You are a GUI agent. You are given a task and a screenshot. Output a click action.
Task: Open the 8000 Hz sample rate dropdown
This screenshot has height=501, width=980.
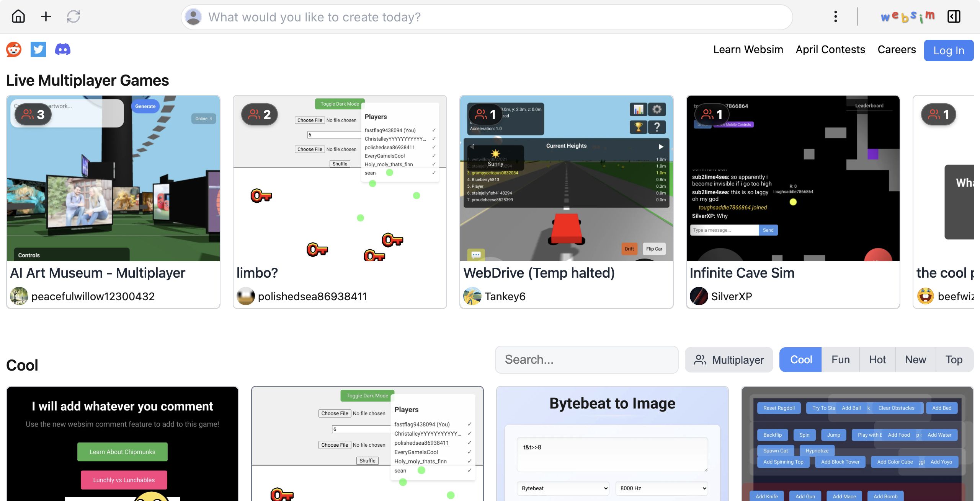(661, 488)
